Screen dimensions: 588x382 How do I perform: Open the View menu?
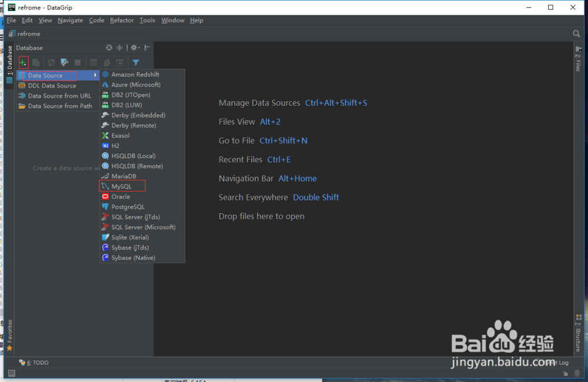point(45,20)
